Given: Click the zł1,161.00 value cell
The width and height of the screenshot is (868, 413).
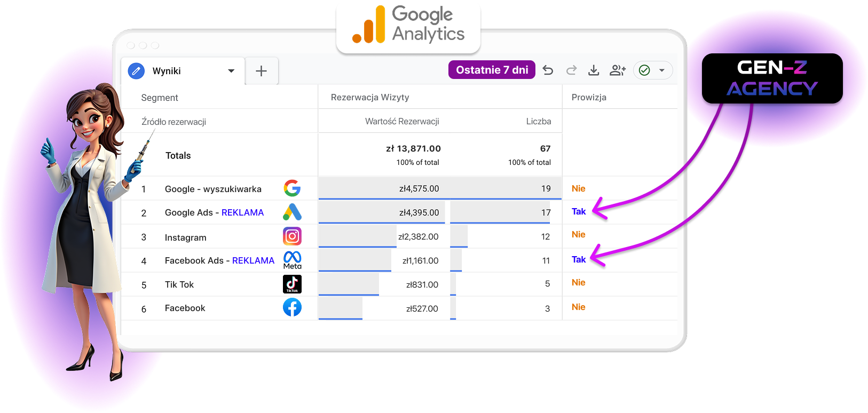Looking at the screenshot, I should 420,260.
